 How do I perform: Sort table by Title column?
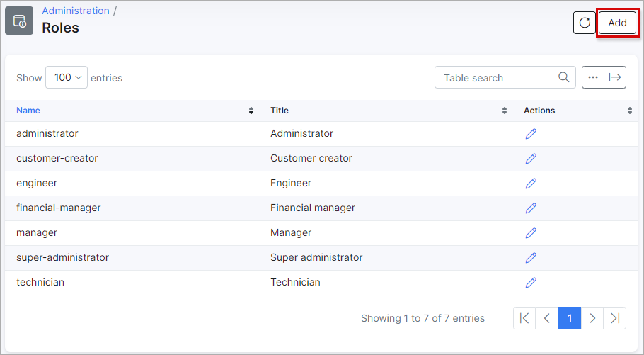tap(280, 111)
